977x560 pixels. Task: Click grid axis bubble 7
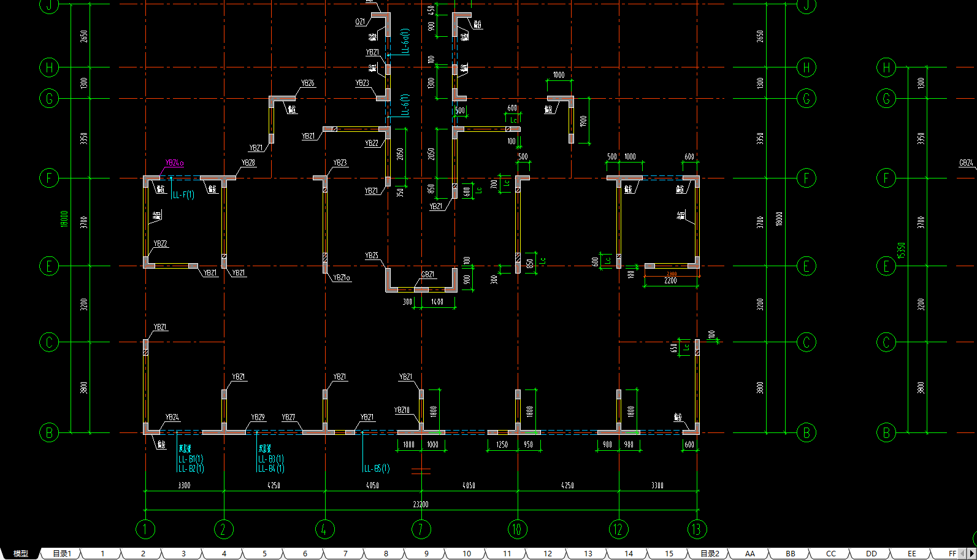tap(421, 529)
